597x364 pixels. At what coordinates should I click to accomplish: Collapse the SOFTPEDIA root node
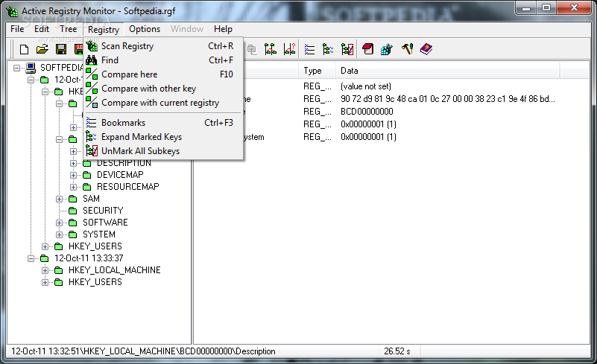[x=16, y=68]
